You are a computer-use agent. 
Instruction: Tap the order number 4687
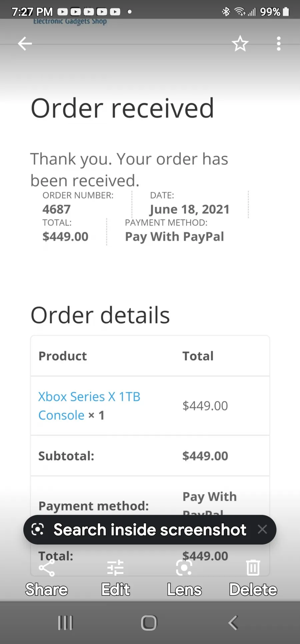pos(56,209)
